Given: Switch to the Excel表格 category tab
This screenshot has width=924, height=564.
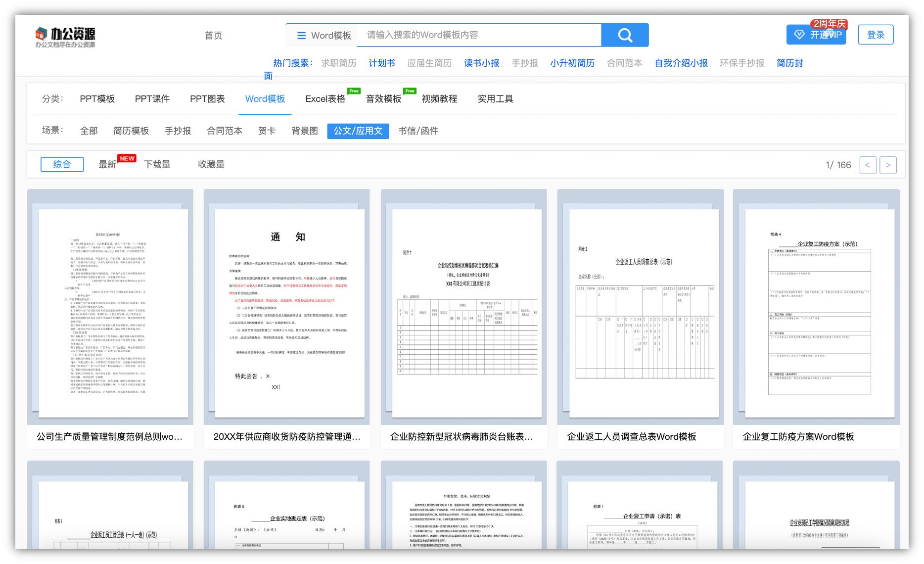Looking at the screenshot, I should 325,98.
